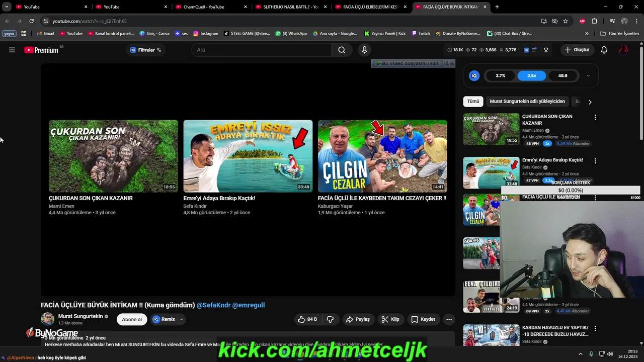The height and width of the screenshot is (362, 644).
Task: Bookmark this page with the star icon
Action: (566, 21)
